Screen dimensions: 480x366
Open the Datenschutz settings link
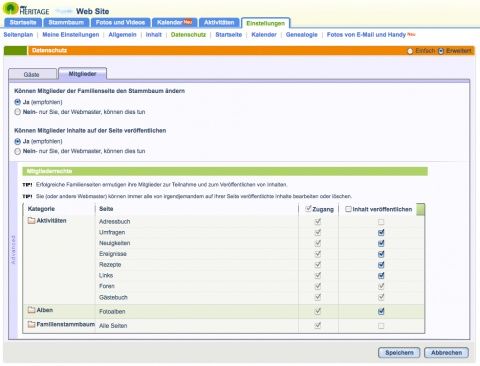(x=188, y=35)
